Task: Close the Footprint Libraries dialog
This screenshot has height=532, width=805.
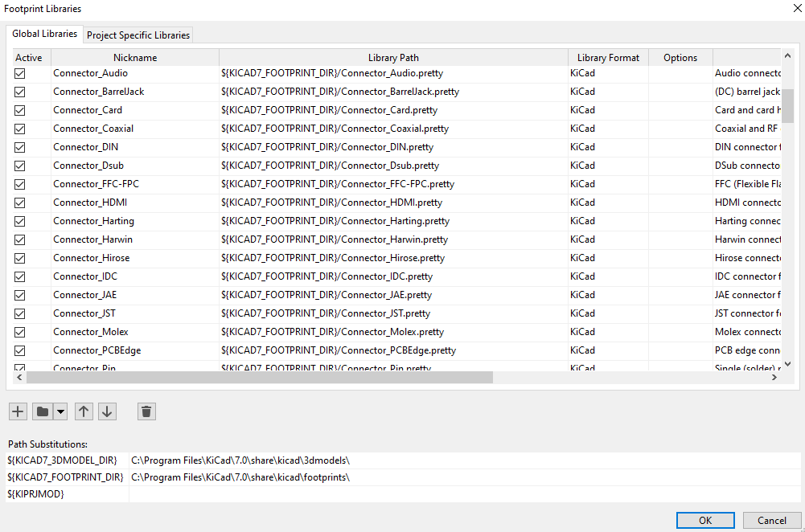Action: pos(797,8)
